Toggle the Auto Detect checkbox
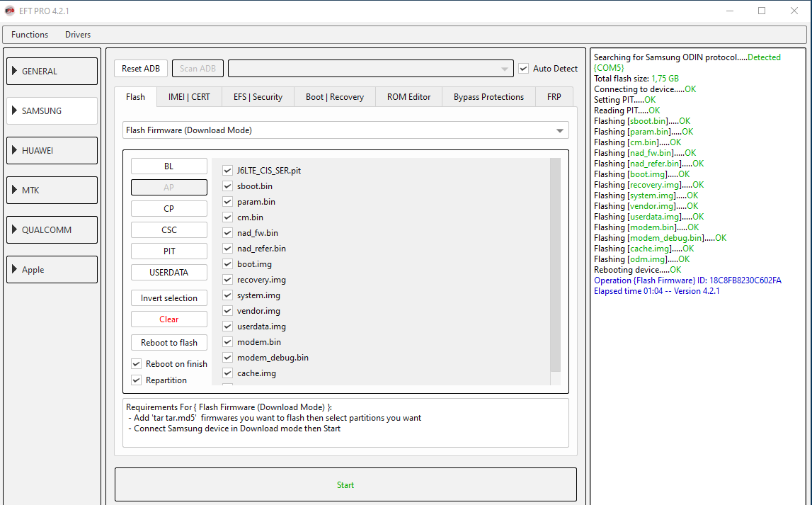The image size is (812, 505). pyautogui.click(x=524, y=69)
